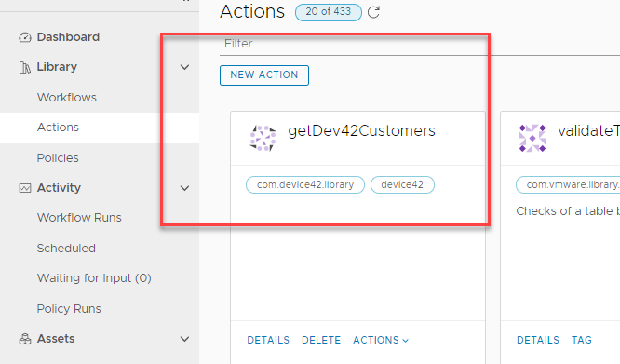The image size is (620, 364).
Task: Click the purple validate action icon
Action: pyautogui.click(x=532, y=138)
